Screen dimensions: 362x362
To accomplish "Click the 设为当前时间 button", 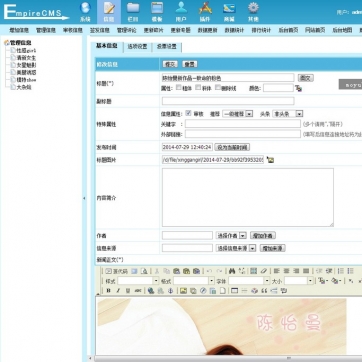I will point(232,147).
